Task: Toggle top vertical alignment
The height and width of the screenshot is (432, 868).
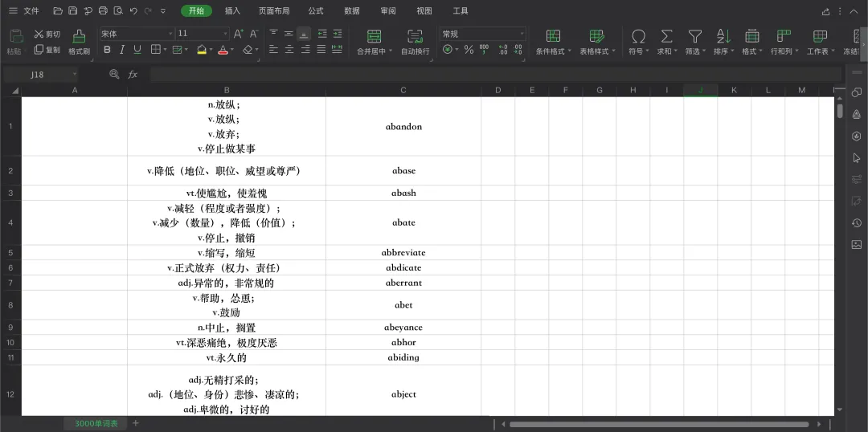Action: 273,34
